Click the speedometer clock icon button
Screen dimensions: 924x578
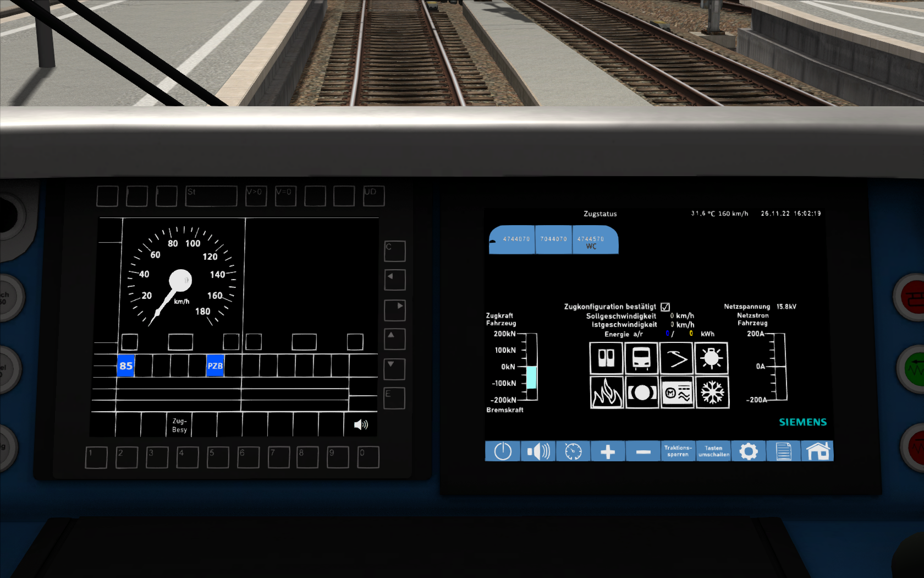pyautogui.click(x=573, y=451)
